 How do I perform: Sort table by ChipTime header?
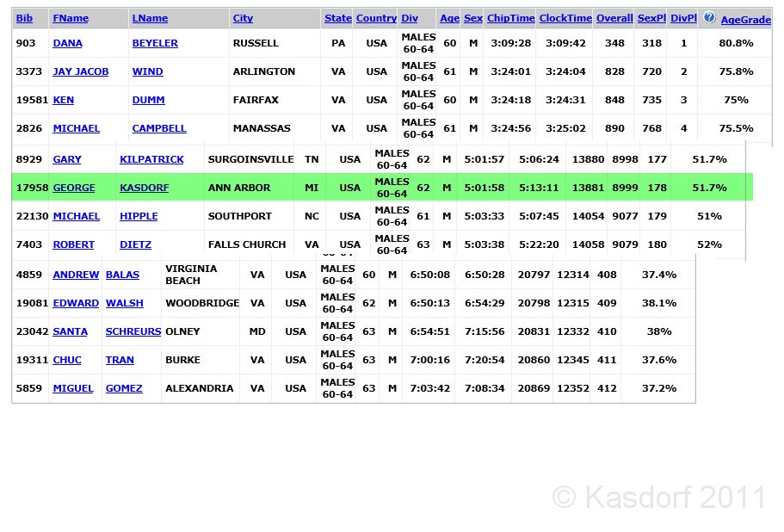pos(510,18)
